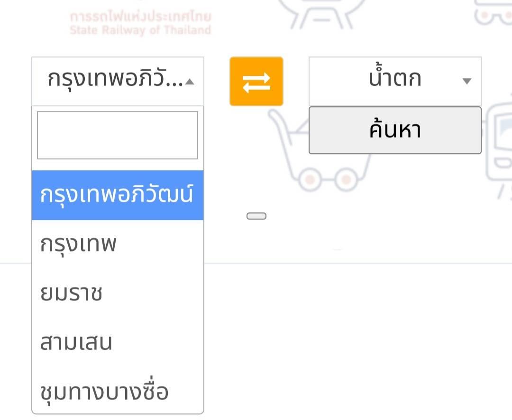Click the กรุงเทพอภิวั... origin selector box
Viewport: 512px width, 420px height.
coord(118,82)
